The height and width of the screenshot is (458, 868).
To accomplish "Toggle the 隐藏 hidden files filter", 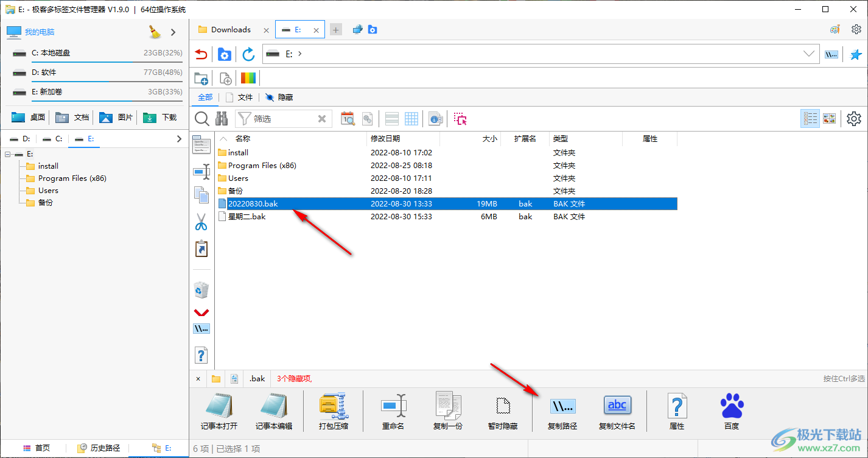I will (279, 97).
